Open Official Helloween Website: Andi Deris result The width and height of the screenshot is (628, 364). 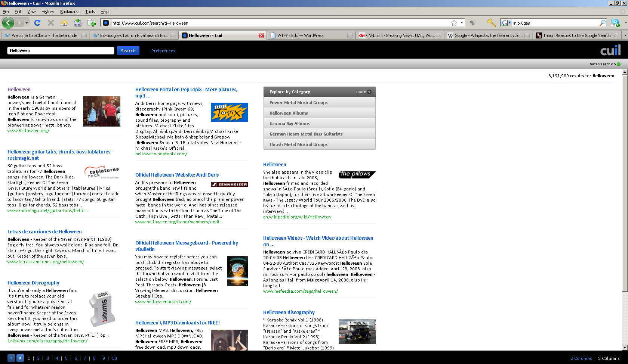pyautogui.click(x=177, y=175)
